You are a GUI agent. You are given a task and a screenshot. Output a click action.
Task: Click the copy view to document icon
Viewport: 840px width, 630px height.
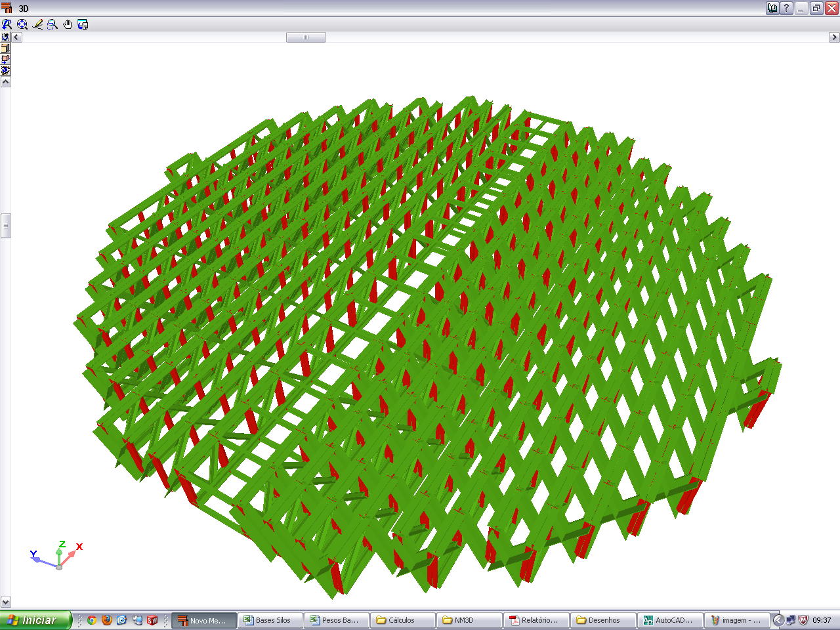pos(83,24)
